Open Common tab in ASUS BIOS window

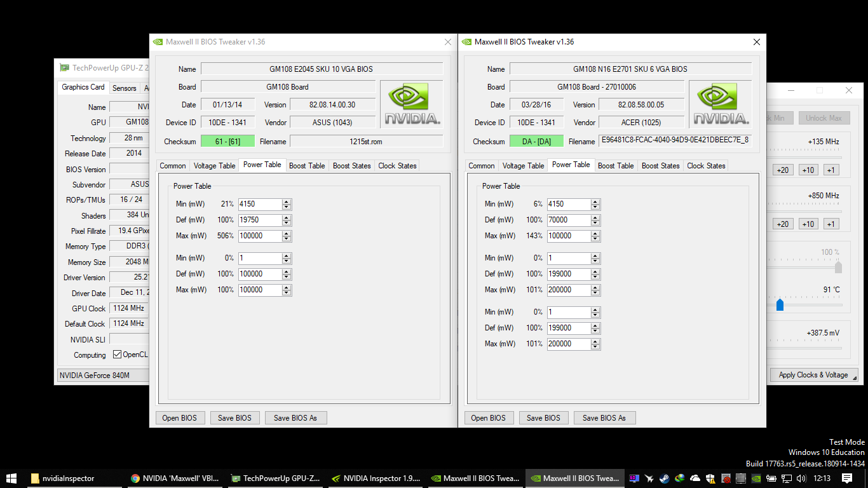tap(173, 166)
